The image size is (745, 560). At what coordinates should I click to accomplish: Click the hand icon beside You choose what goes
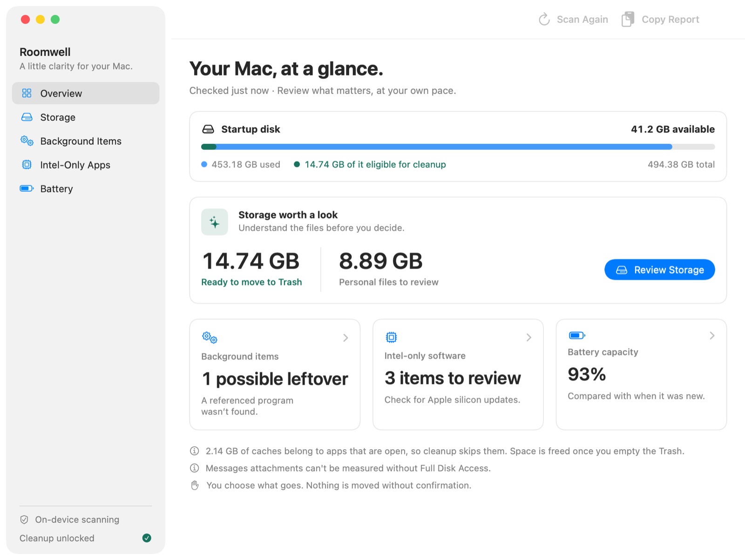click(195, 486)
